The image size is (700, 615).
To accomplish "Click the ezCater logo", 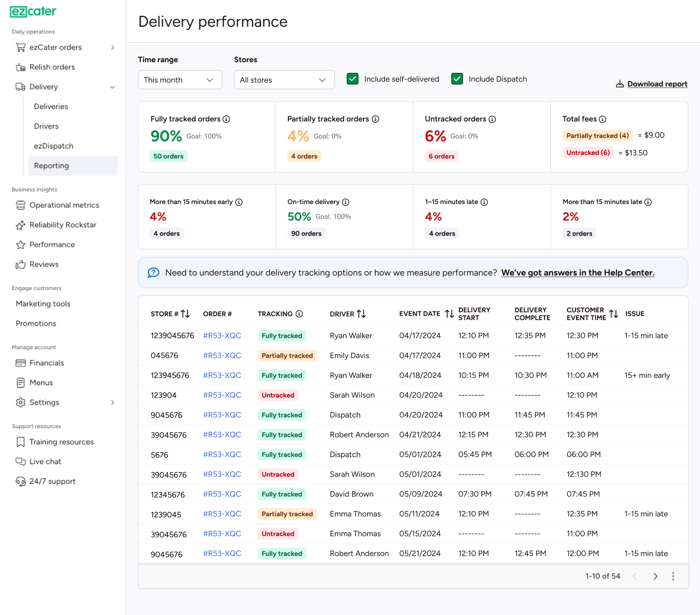I will tap(33, 12).
